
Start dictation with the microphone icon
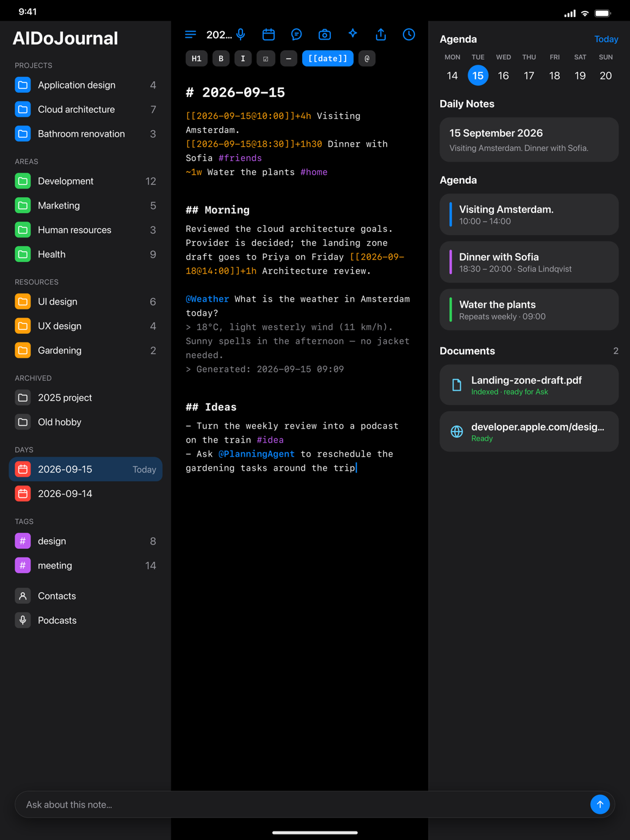(x=241, y=35)
